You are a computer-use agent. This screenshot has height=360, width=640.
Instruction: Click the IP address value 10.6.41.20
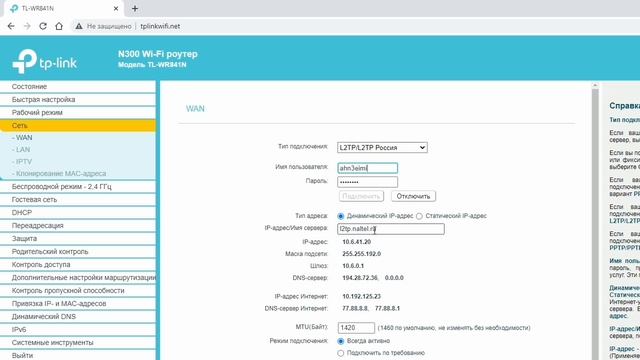pos(356,242)
